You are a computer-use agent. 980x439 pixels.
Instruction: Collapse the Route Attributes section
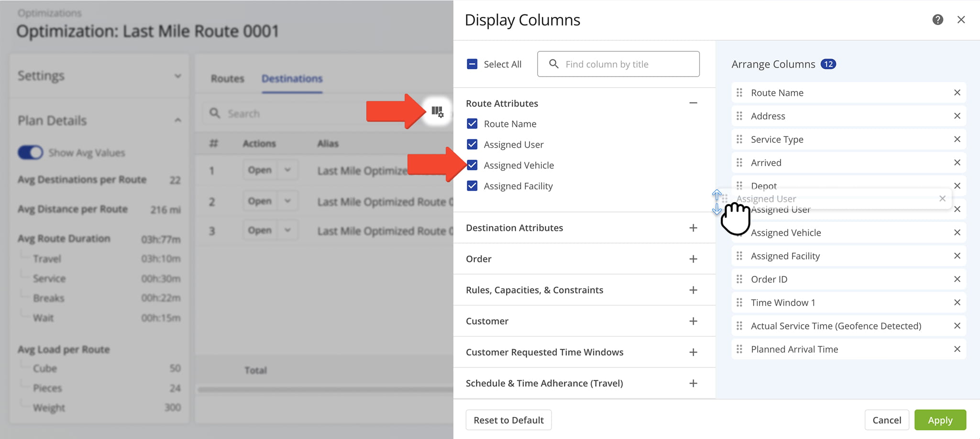pos(693,103)
